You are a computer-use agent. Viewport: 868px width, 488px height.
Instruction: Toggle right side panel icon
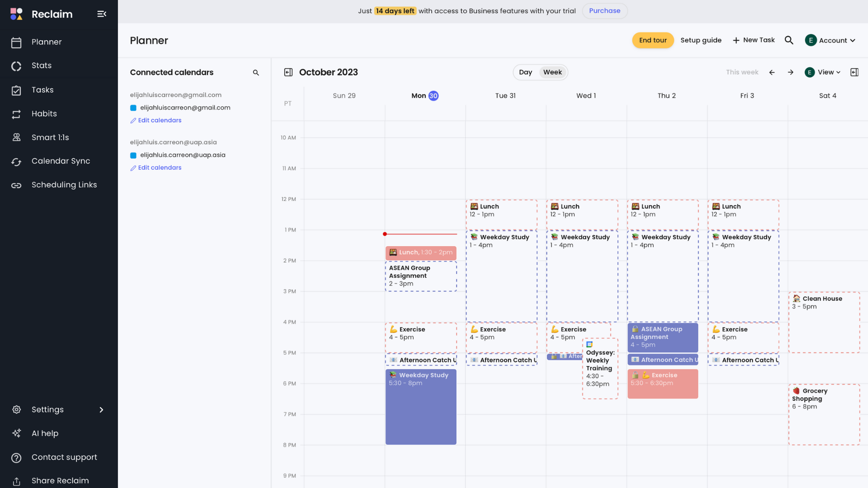click(854, 72)
